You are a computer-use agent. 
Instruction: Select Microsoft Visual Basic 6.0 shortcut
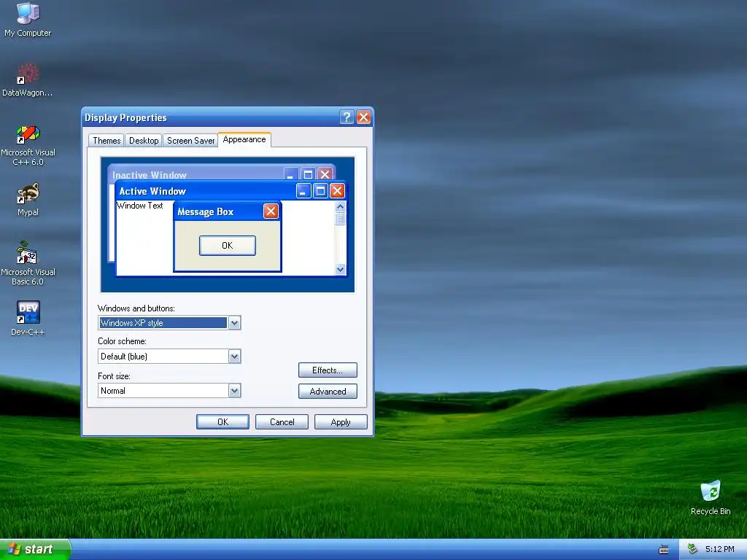click(28, 263)
